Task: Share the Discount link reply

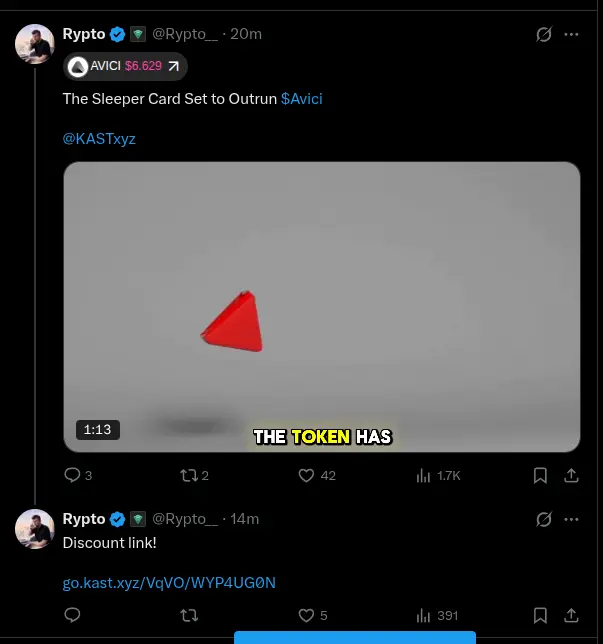Action: pos(572,615)
